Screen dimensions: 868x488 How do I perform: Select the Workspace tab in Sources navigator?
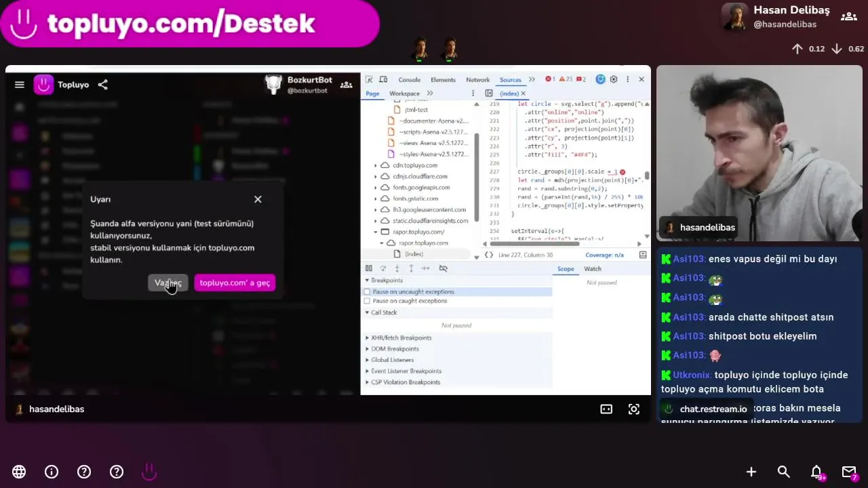(404, 94)
